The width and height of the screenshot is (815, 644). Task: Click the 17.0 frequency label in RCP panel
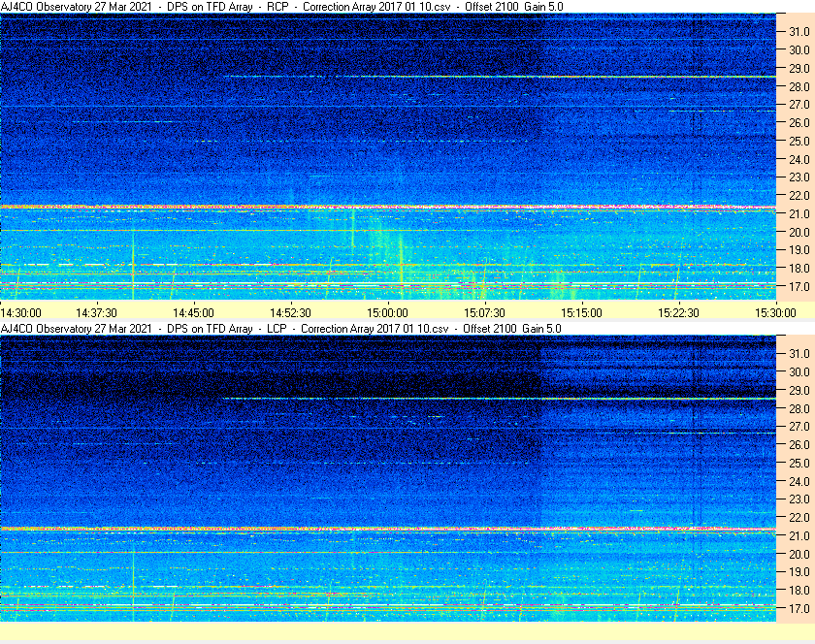click(799, 286)
